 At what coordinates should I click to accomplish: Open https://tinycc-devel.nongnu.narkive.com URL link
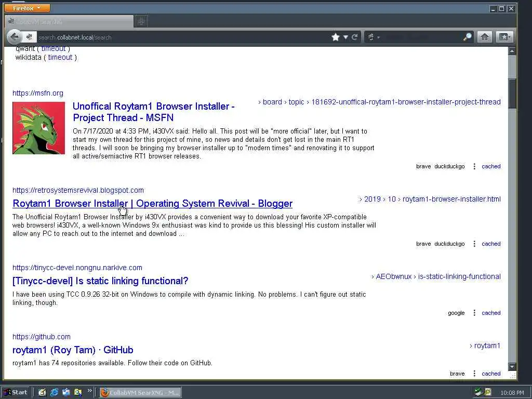click(x=77, y=268)
